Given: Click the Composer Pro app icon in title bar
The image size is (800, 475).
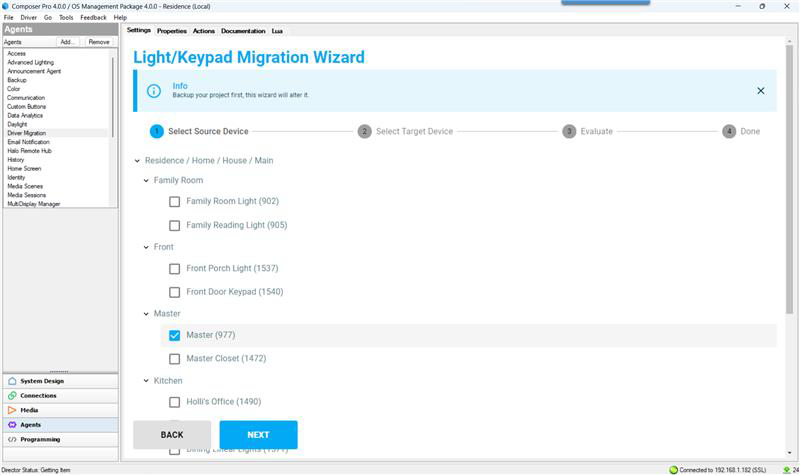Looking at the screenshot, I should 5,6.
